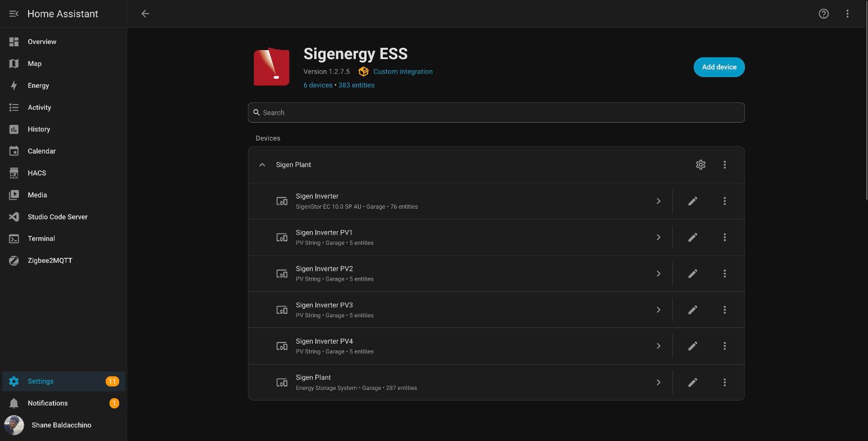Open Notifications in the sidebar
Viewport: 868px width, 441px height.
[64, 403]
